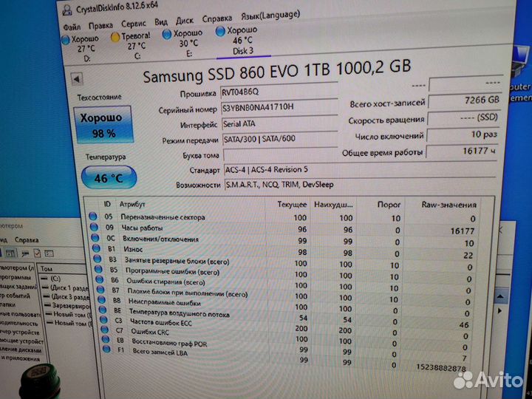Open the Правка menu
Screen dimensions: 532x399
pos(100,25)
